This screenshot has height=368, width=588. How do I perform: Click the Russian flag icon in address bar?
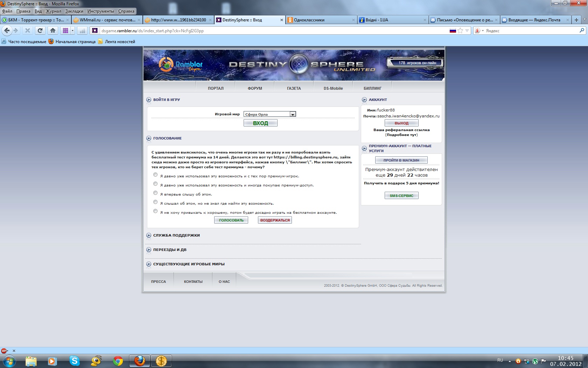coord(453,30)
